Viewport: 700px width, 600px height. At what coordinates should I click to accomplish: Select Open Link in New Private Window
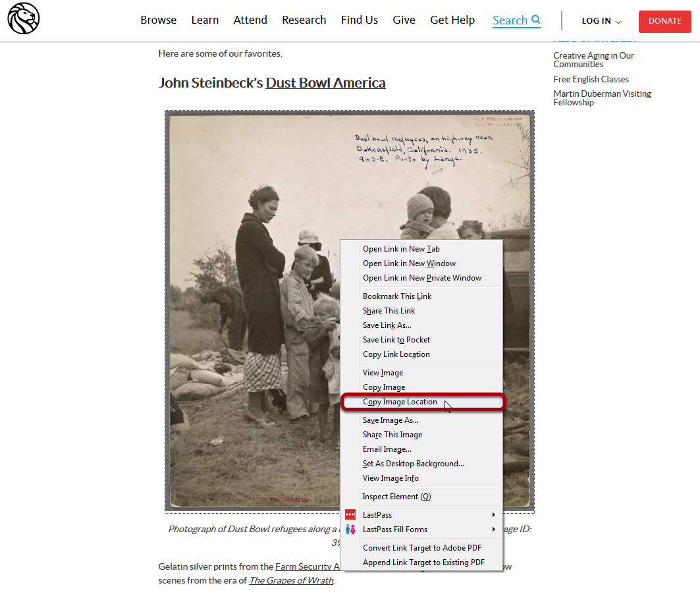(x=422, y=278)
